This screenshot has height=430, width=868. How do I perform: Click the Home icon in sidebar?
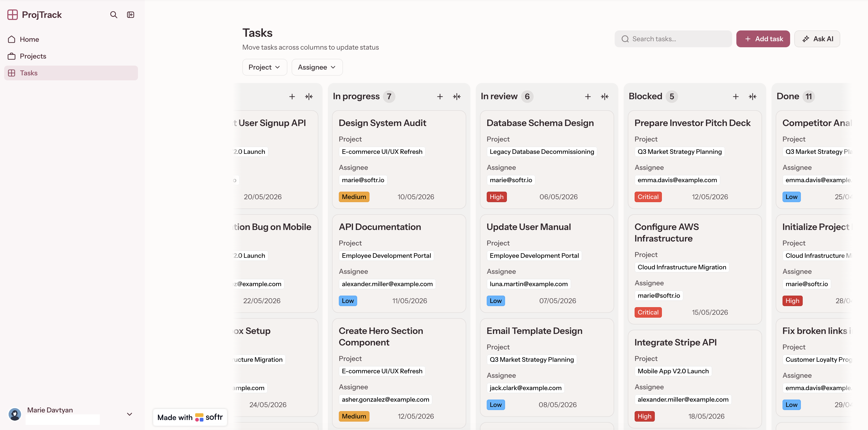pyautogui.click(x=12, y=39)
